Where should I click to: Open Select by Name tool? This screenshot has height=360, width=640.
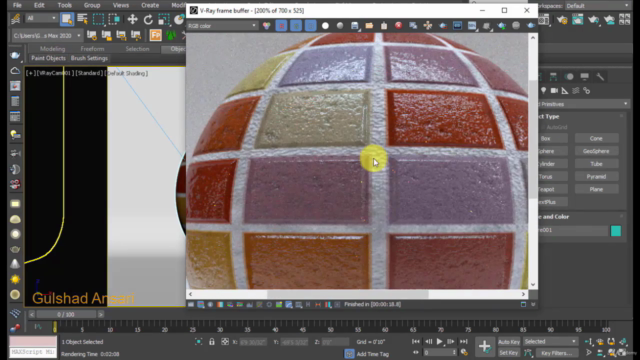point(82,19)
